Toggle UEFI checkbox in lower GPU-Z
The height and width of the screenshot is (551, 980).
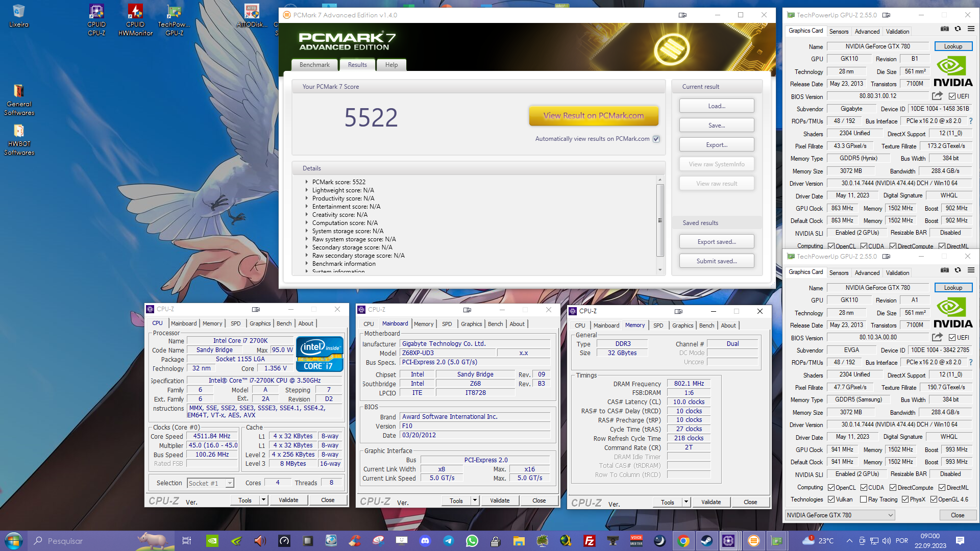[x=952, y=337]
